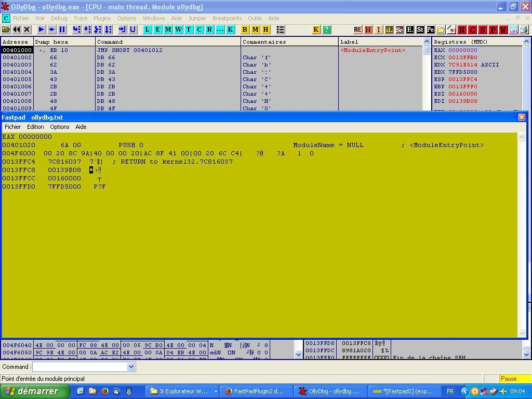Click the red H toolbar icon
The width and height of the screenshot is (532, 399).
pos(368,30)
